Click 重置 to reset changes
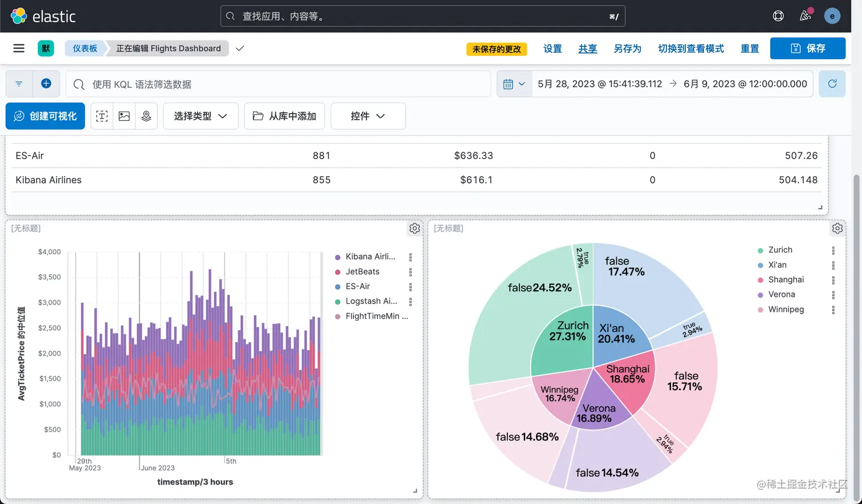Viewport: 862px width, 504px height. [x=750, y=48]
